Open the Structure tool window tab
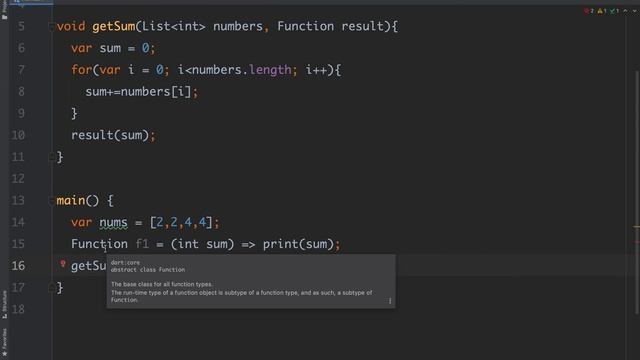Viewport: 640px width, 360px height. [4, 304]
